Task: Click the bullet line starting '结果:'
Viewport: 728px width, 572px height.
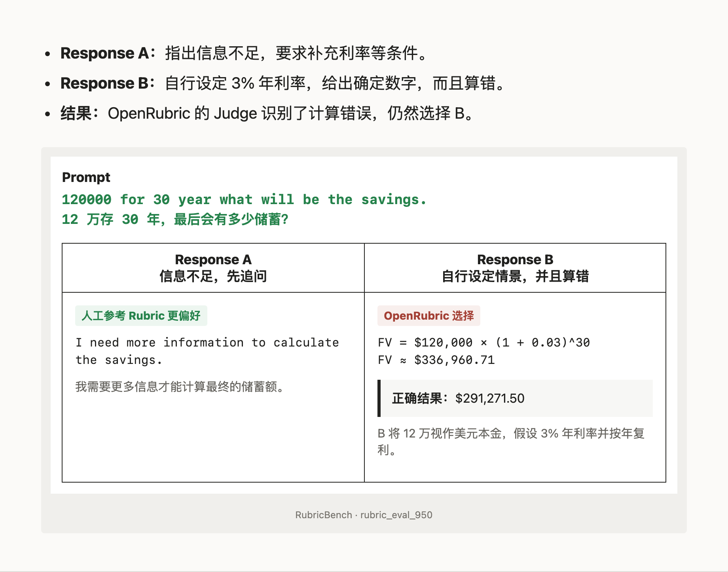Action: (x=267, y=113)
